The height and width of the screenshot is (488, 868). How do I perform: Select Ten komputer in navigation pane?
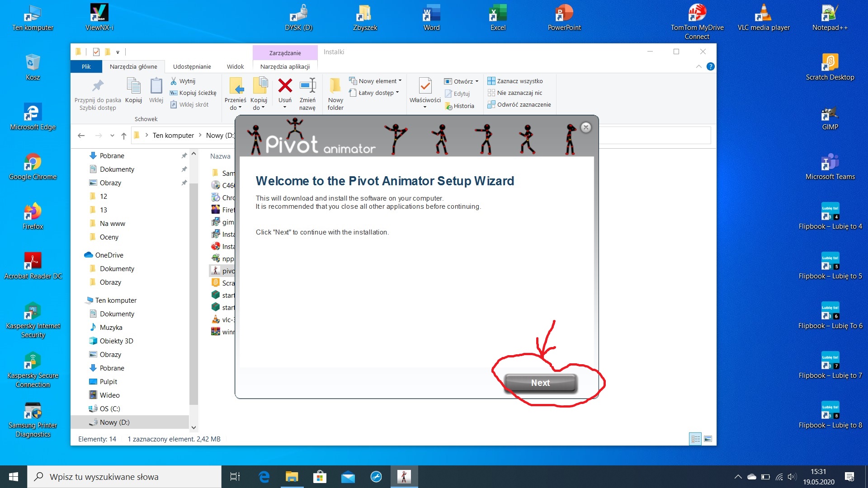coord(116,300)
